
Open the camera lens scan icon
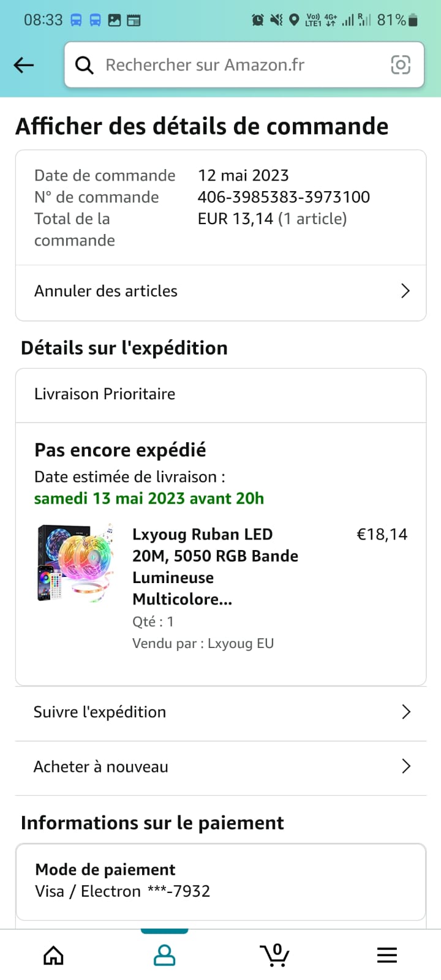click(401, 65)
